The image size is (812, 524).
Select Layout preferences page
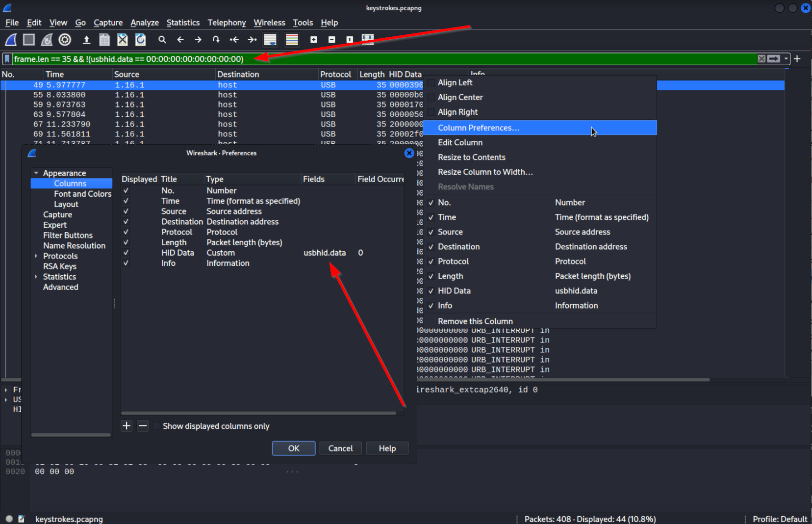point(66,204)
